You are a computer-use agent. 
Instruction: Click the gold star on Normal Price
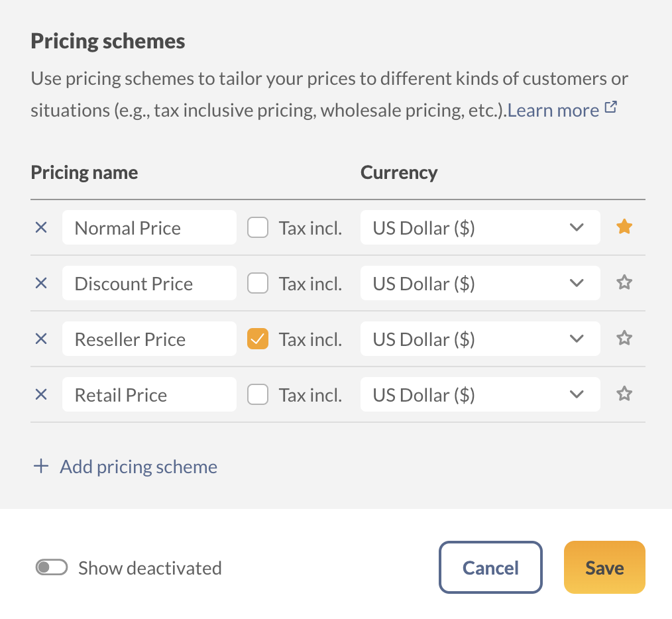click(624, 227)
